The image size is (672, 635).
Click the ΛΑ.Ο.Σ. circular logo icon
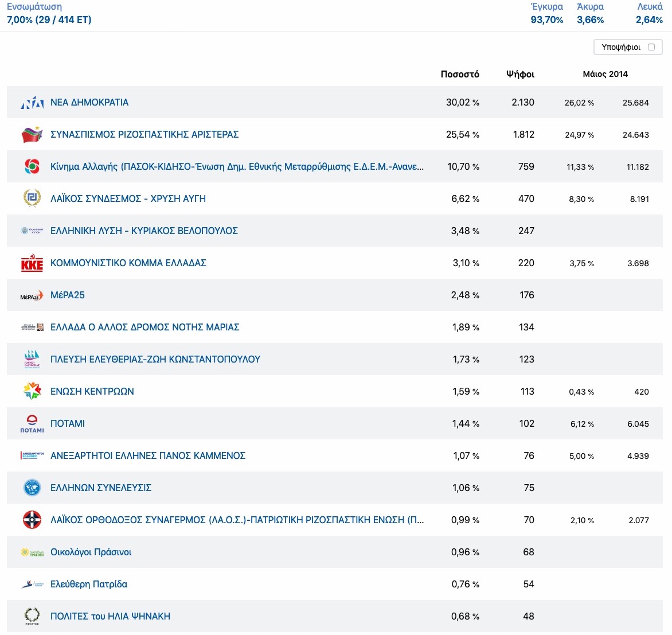click(x=32, y=520)
